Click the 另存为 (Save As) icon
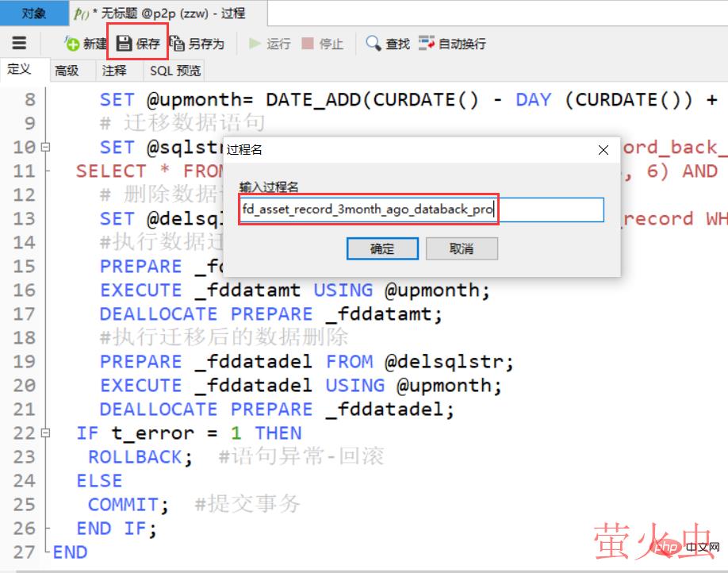Image resolution: width=728 pixels, height=573 pixels. coord(177,43)
